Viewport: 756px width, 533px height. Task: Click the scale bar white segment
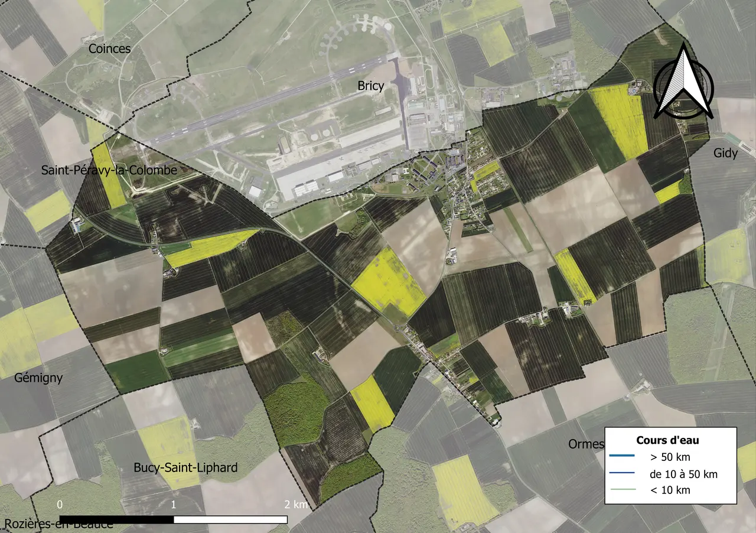click(230, 519)
